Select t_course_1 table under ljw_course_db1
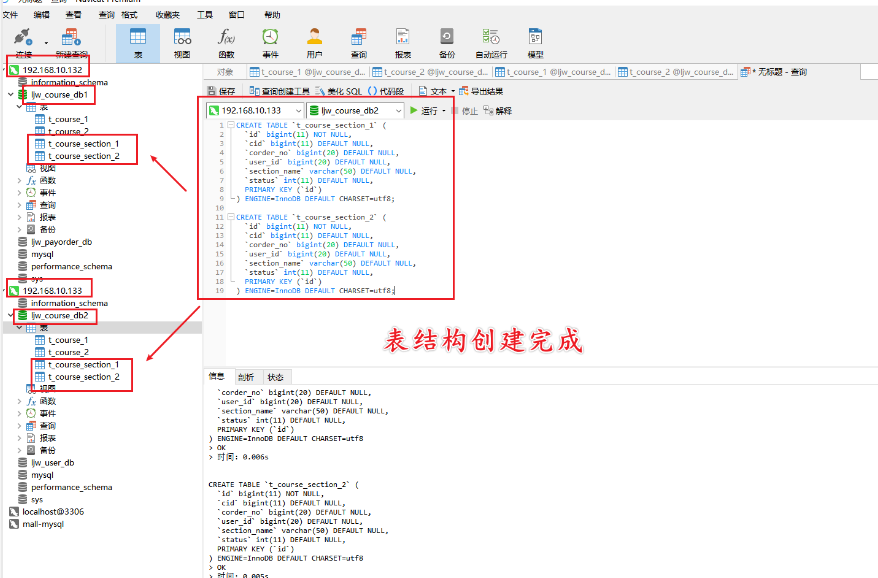The height and width of the screenshot is (578, 878). pyautogui.click(x=68, y=119)
